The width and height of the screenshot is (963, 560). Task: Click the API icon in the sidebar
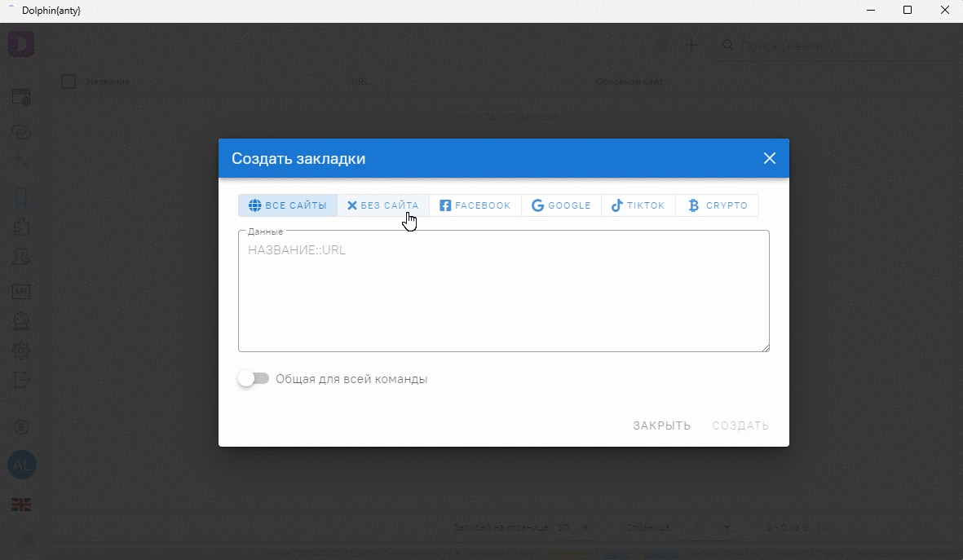(x=21, y=291)
